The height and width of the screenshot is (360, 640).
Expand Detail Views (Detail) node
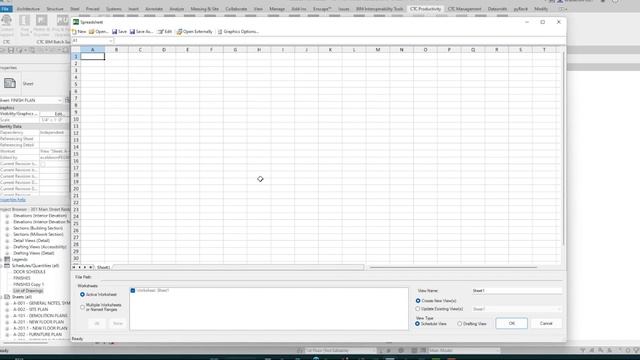pyautogui.click(x=7, y=240)
